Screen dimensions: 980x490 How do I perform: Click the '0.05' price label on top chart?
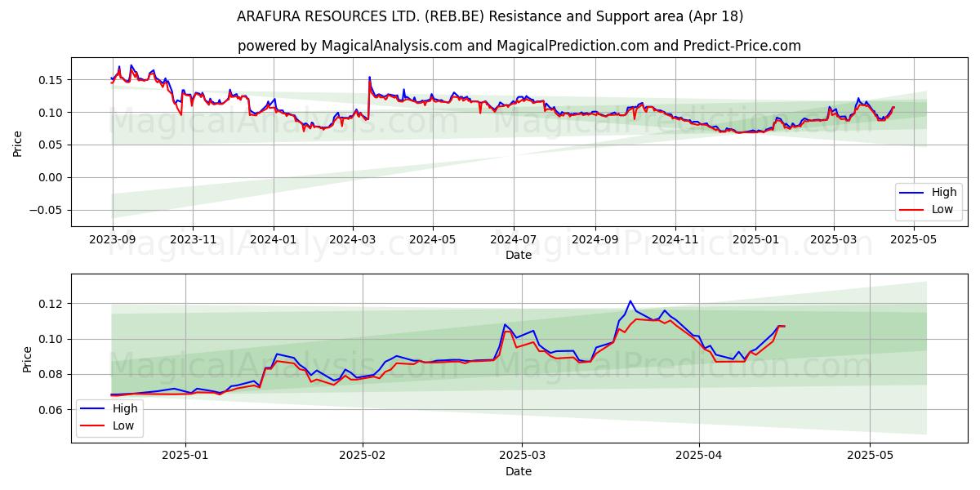coord(52,145)
